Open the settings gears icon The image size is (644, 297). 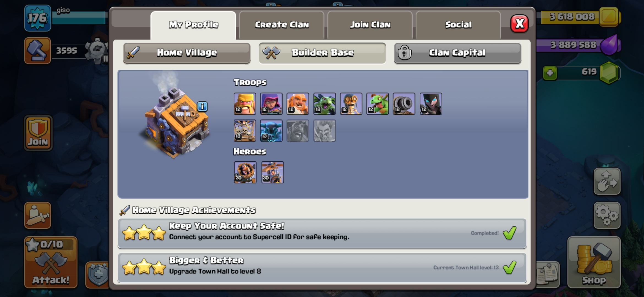[x=607, y=215]
